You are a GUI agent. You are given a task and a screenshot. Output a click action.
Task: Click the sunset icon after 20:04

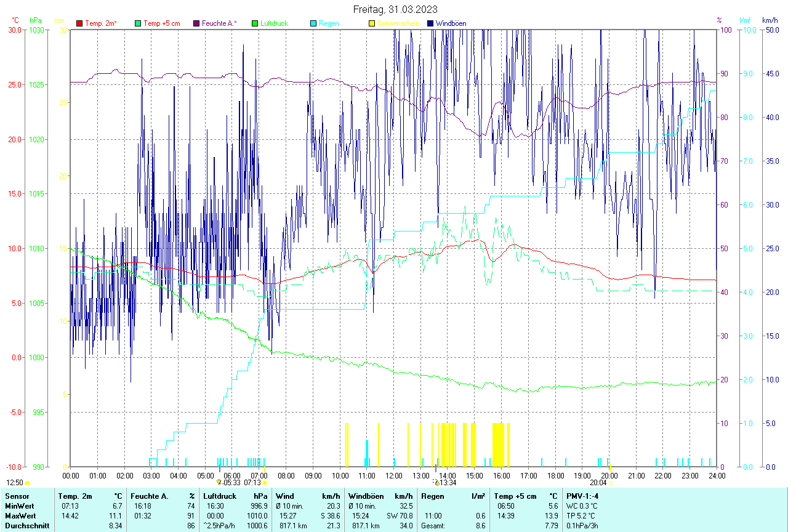click(x=611, y=483)
